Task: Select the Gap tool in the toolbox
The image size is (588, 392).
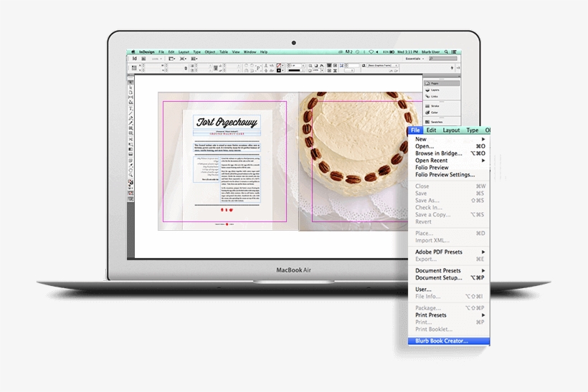Action: 131,97
